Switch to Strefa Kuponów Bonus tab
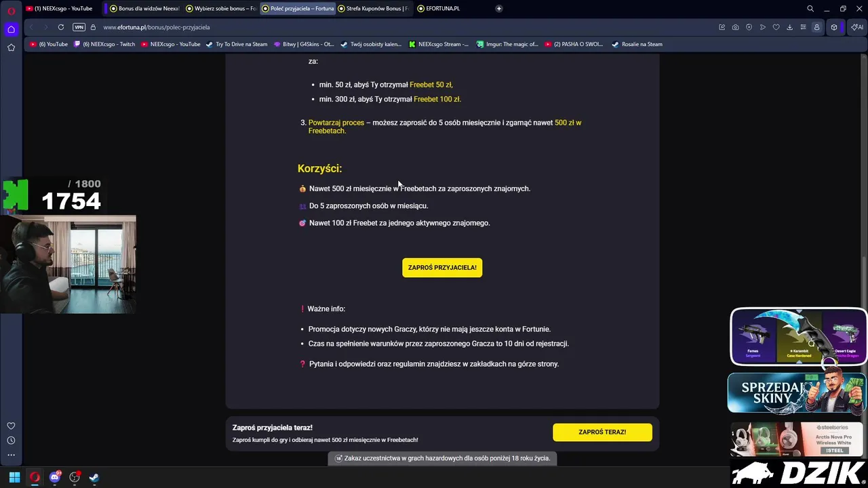The height and width of the screenshot is (488, 868). point(374,9)
